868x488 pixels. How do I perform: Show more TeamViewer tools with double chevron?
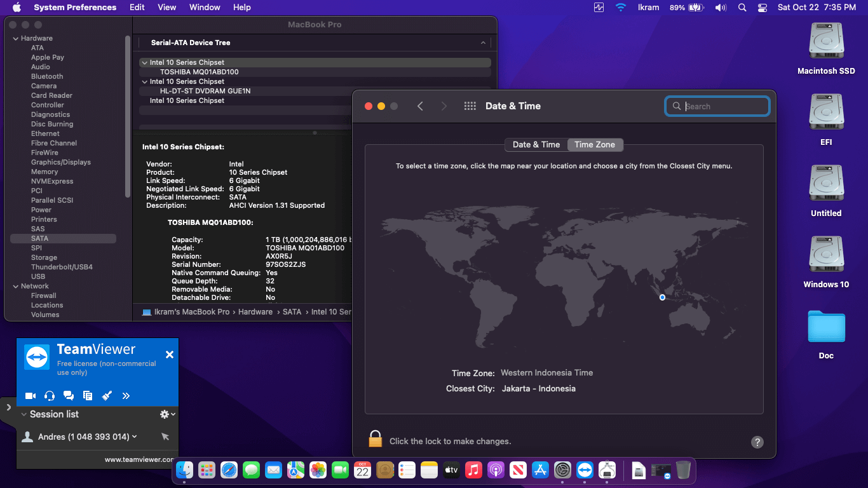pos(126,396)
